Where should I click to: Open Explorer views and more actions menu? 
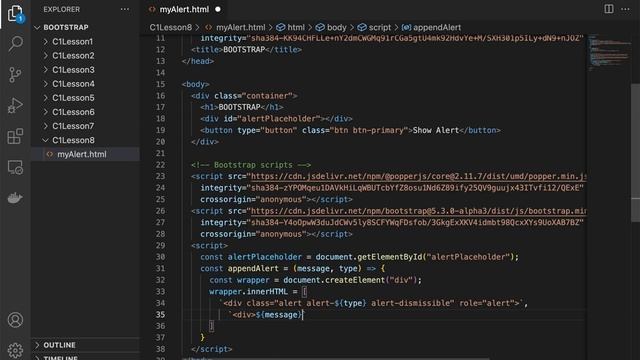[x=125, y=9]
